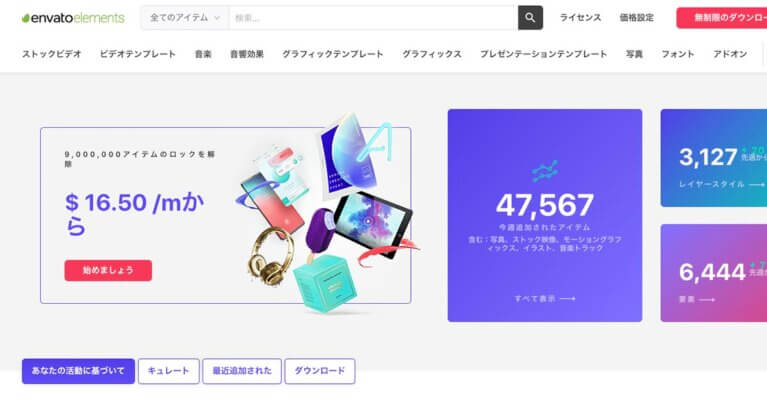
Task: Click the Envato Elements logo
Action: click(x=73, y=18)
